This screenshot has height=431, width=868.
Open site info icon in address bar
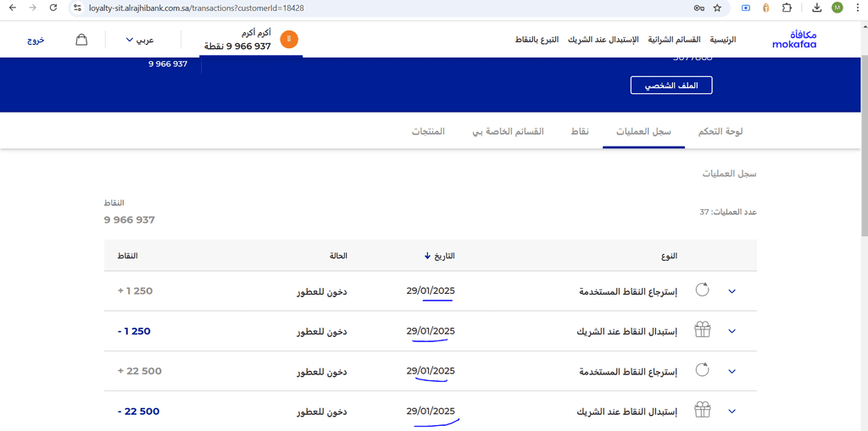pos(78,8)
